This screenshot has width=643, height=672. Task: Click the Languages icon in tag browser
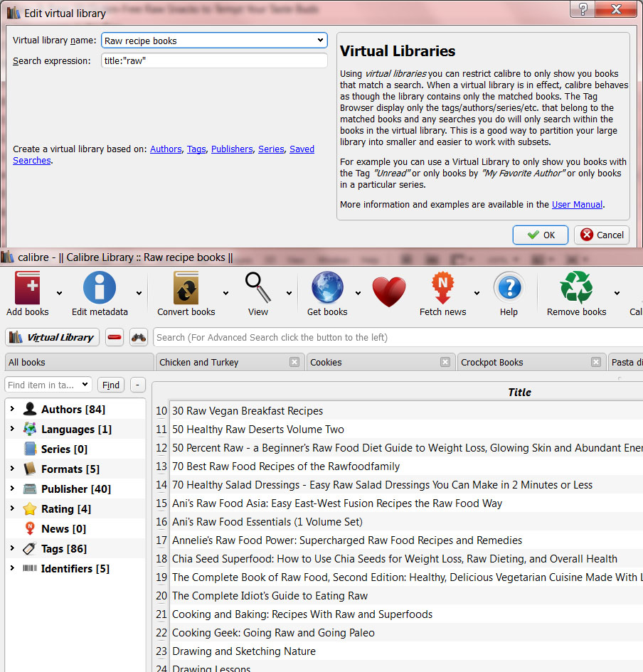(30, 429)
